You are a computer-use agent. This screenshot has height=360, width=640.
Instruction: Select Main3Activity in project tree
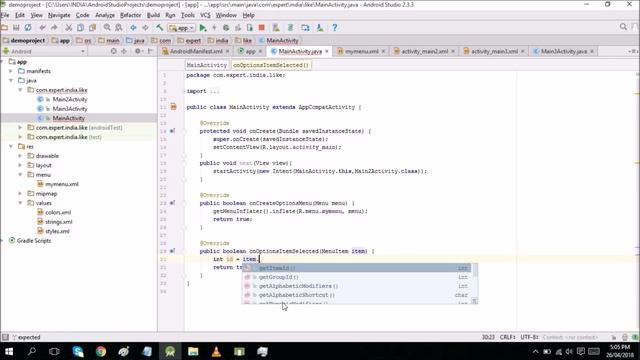coord(70,109)
